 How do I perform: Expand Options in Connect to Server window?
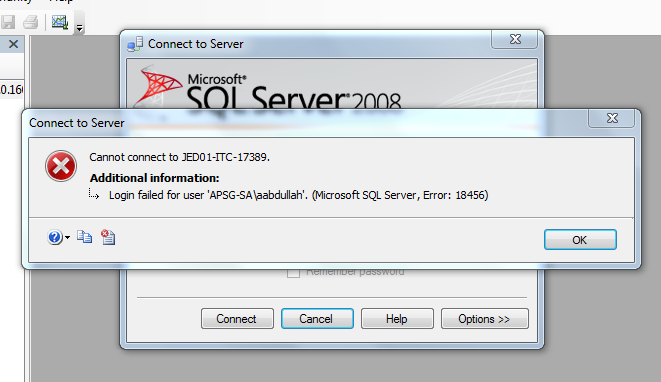[484, 318]
